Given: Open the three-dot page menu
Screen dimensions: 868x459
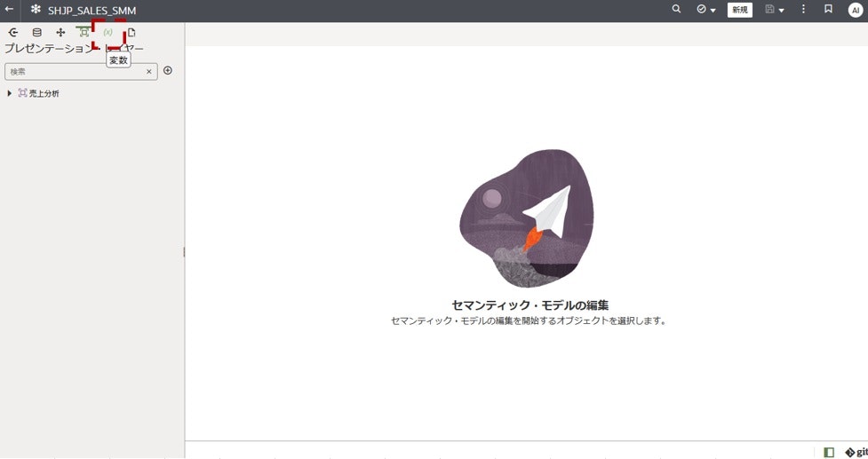Looking at the screenshot, I should point(803,9).
